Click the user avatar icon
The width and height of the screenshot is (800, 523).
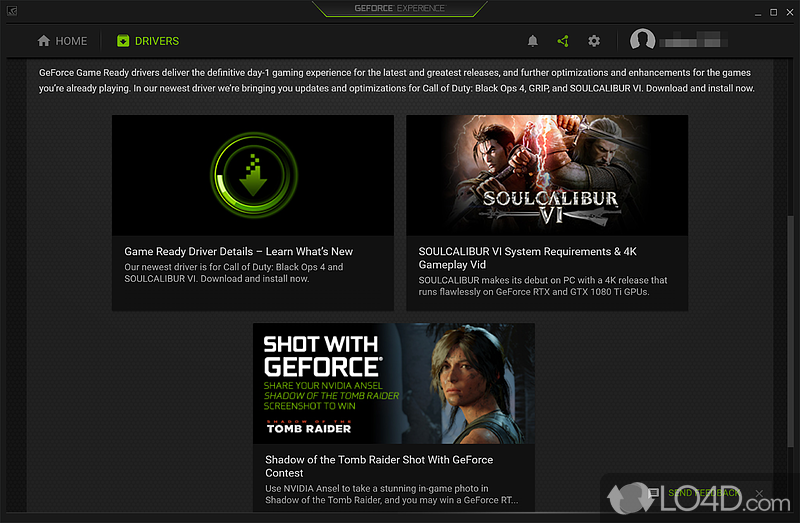coord(642,39)
